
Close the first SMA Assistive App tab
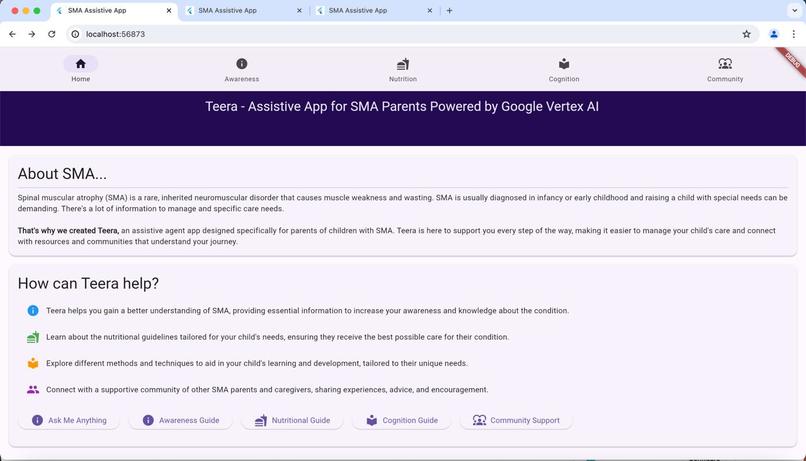pos(169,10)
